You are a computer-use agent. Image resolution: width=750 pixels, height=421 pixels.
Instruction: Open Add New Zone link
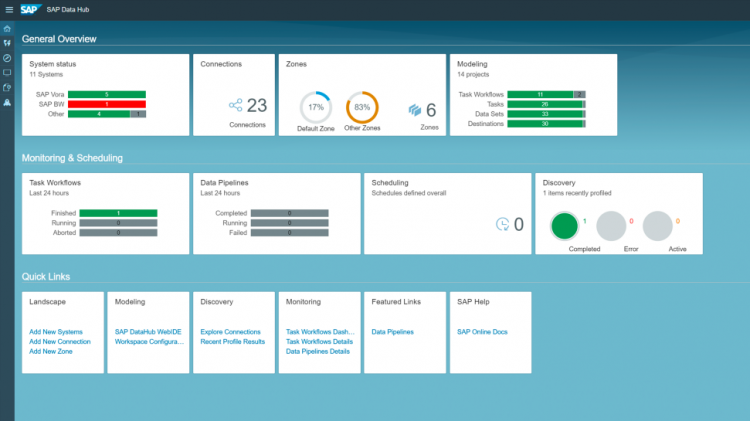(51, 351)
